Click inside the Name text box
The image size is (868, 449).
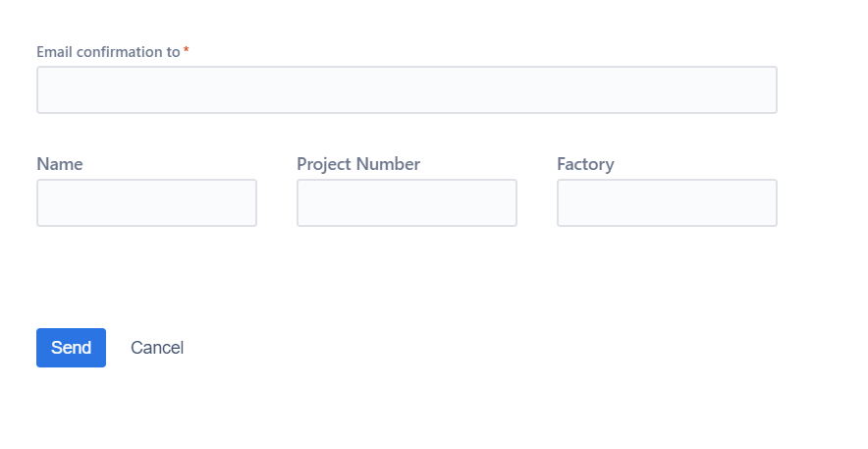point(146,202)
